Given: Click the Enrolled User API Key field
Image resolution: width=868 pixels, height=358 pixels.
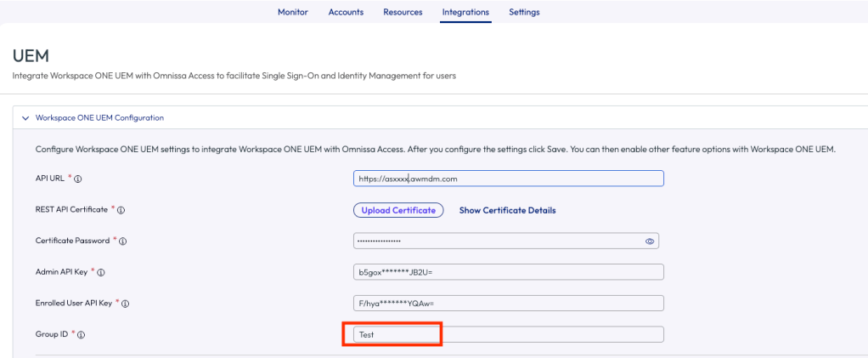Looking at the screenshot, I should 508,304.
